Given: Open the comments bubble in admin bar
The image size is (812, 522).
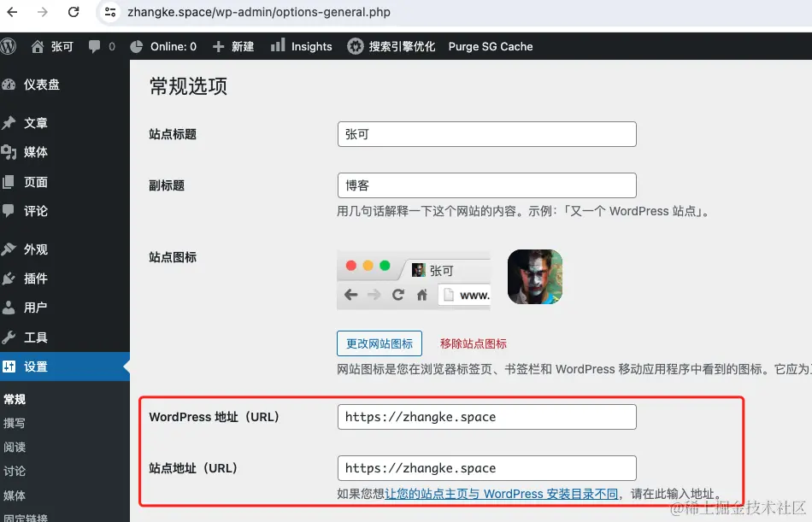Looking at the screenshot, I should (102, 47).
